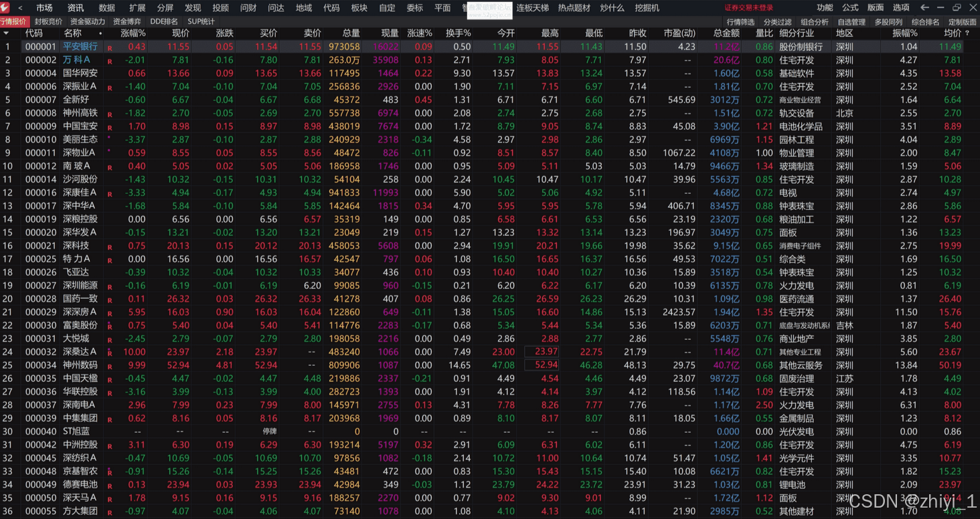The height and width of the screenshot is (519, 980).
Task: Open the 版面 menu
Action: click(x=875, y=8)
